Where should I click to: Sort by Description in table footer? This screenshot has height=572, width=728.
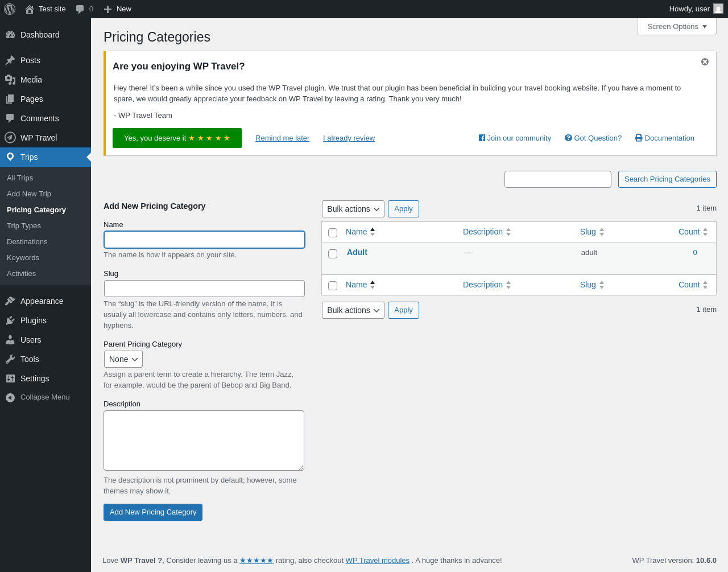[x=487, y=285]
